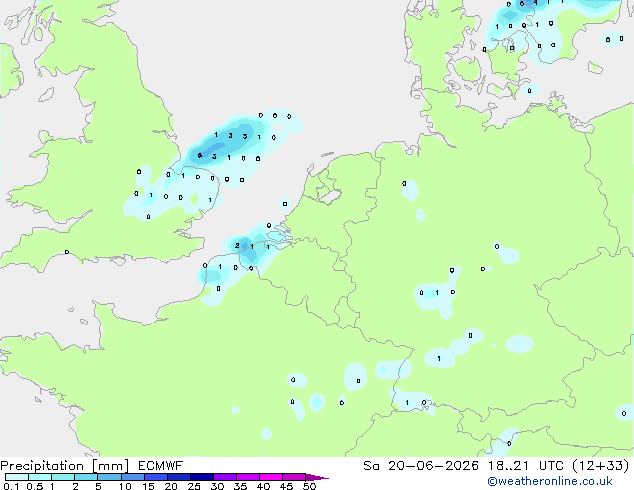Select the legend swatch between 10 and 15
Screen dimensions: 634x490
pos(132,477)
